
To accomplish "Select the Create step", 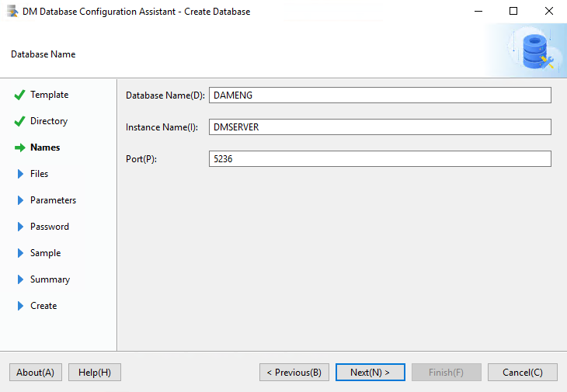I will [x=43, y=306].
